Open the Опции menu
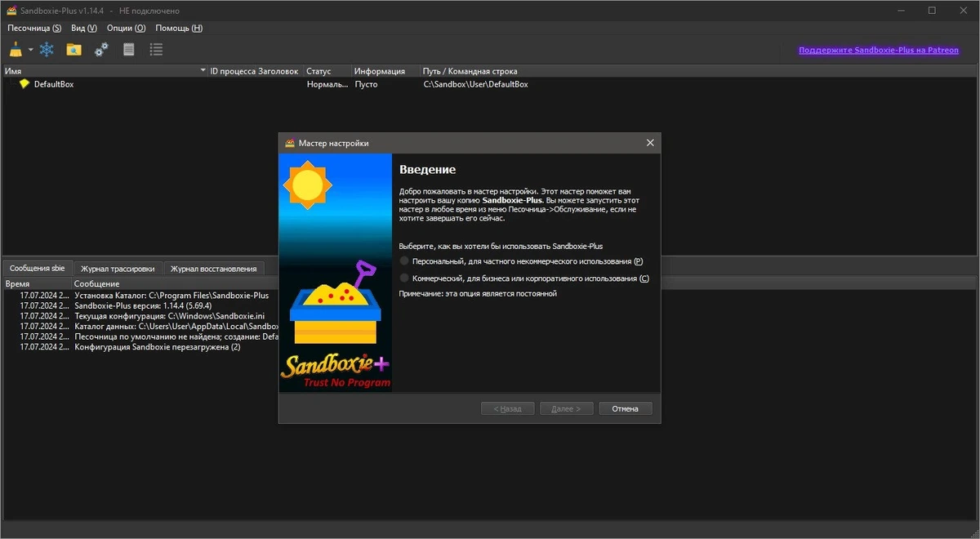 pos(127,28)
